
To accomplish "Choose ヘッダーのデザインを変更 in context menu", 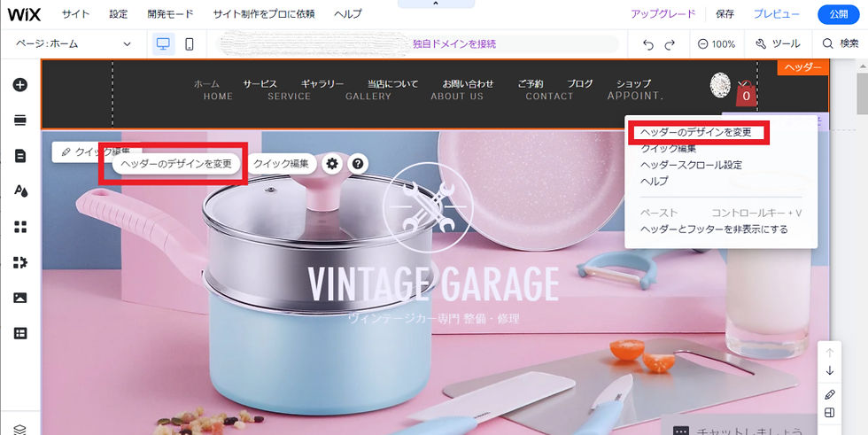I will (696, 132).
